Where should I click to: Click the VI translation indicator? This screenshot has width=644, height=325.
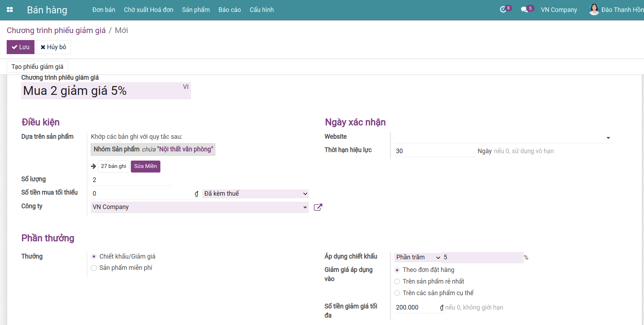[x=186, y=87]
